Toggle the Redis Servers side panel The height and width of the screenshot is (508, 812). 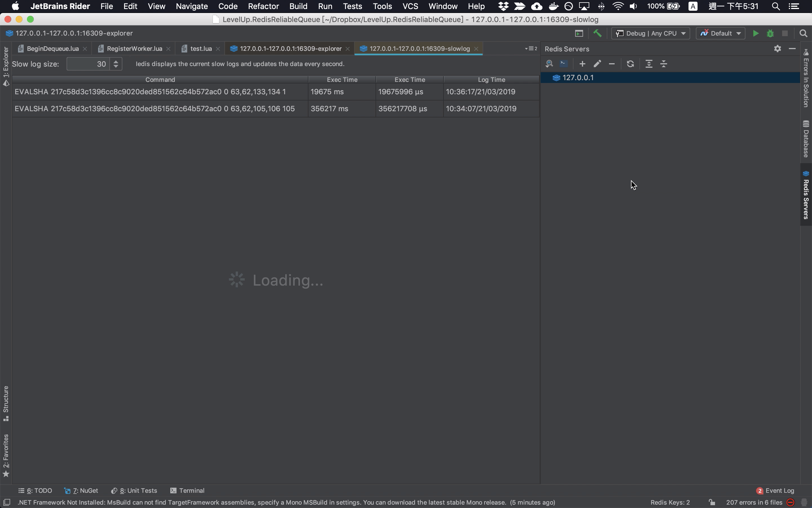(806, 195)
